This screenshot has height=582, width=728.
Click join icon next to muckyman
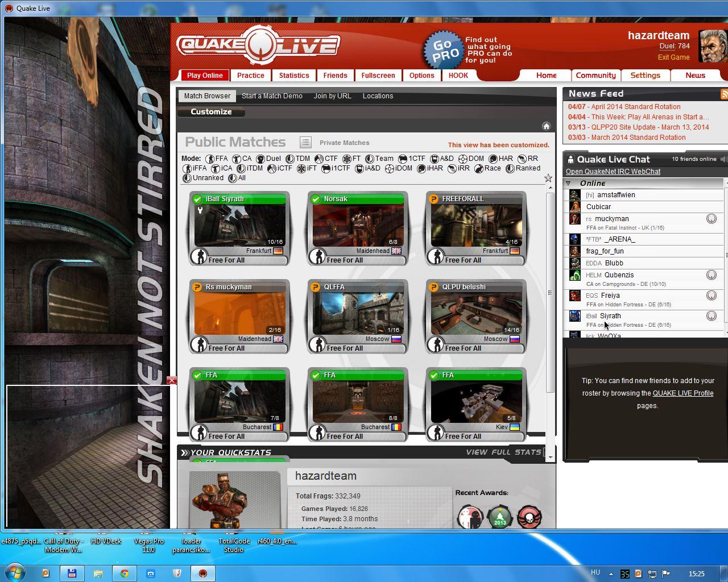tap(712, 219)
